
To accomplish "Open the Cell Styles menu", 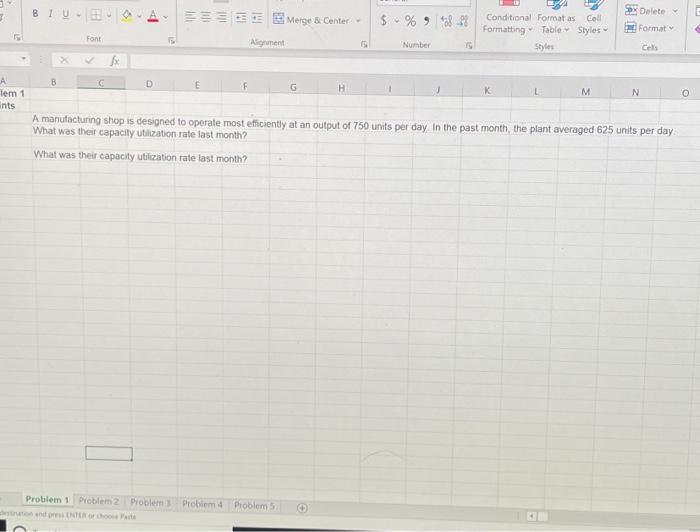I will (x=593, y=24).
